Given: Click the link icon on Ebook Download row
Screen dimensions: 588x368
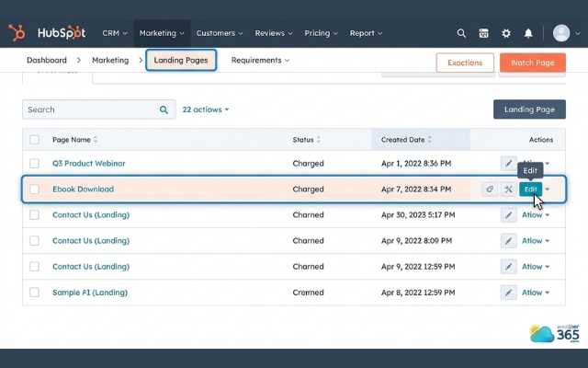Looking at the screenshot, I should pyautogui.click(x=490, y=190).
